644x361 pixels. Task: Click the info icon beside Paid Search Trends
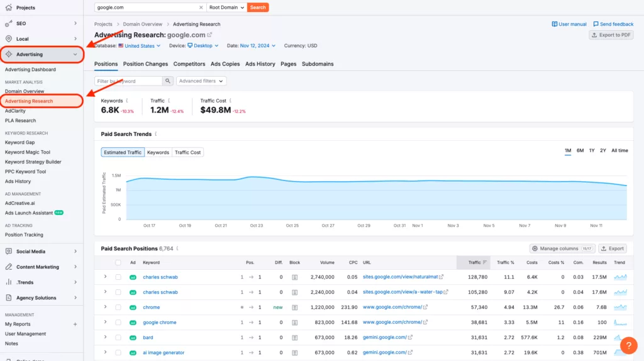(x=156, y=134)
